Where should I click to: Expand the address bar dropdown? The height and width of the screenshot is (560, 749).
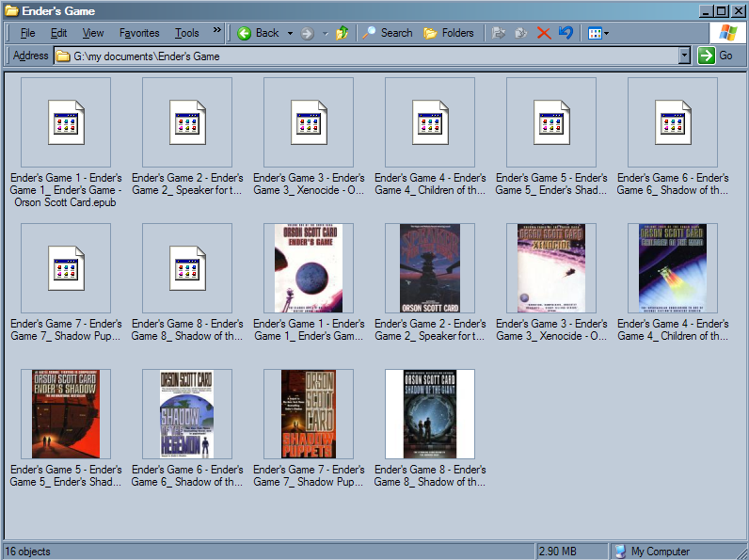[x=684, y=56]
